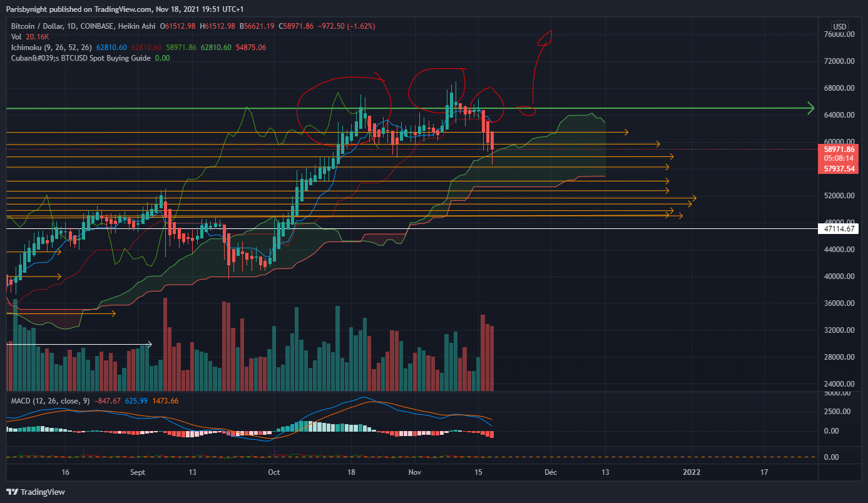Click the Cuban's BTCUSD Spot Buying Guide legend
The image size is (868, 503).
pyautogui.click(x=80, y=58)
